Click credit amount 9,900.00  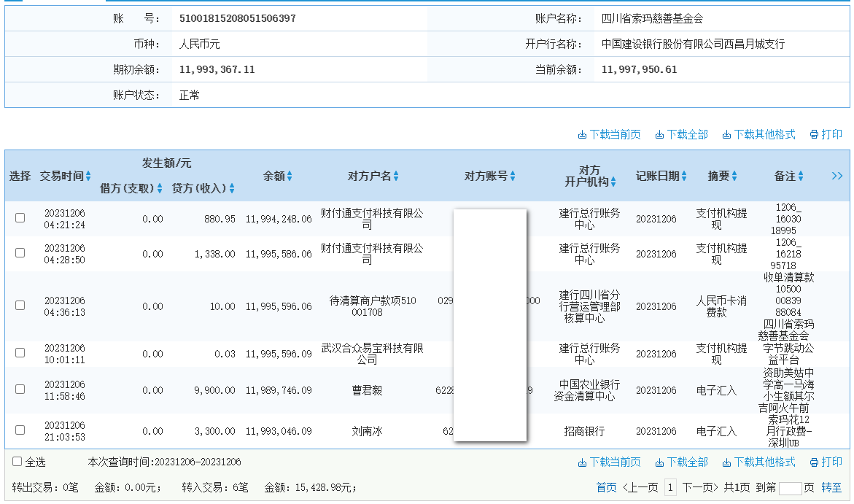(215, 391)
